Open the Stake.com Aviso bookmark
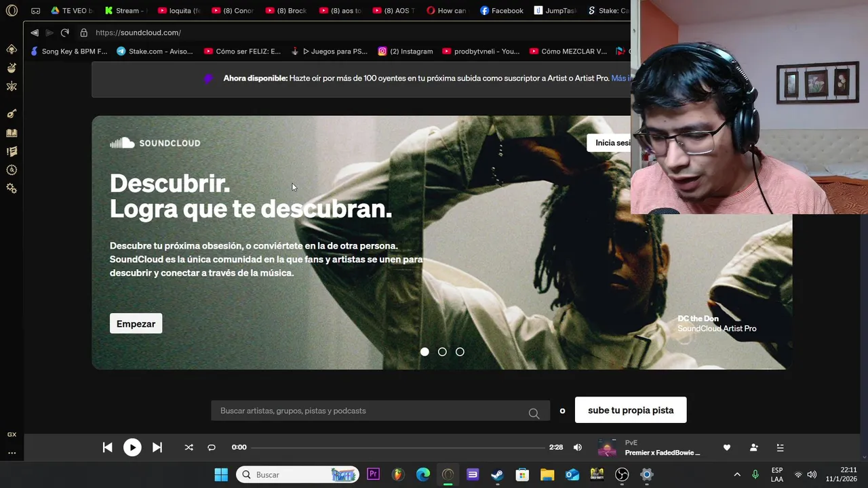The width and height of the screenshot is (868, 488). [155, 51]
